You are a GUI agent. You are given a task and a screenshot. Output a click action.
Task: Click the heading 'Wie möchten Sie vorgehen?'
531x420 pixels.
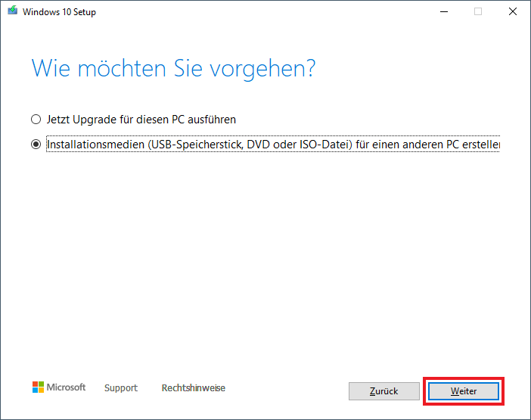(173, 69)
